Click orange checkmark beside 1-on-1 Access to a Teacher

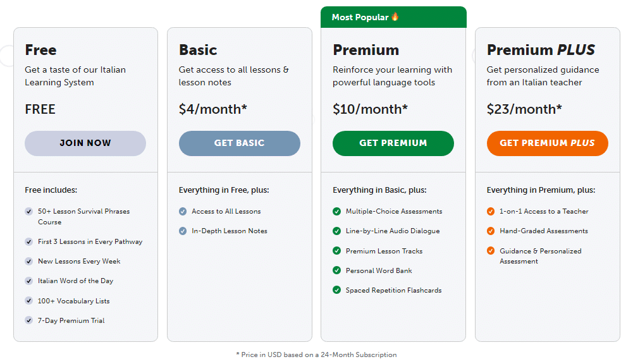pyautogui.click(x=491, y=212)
